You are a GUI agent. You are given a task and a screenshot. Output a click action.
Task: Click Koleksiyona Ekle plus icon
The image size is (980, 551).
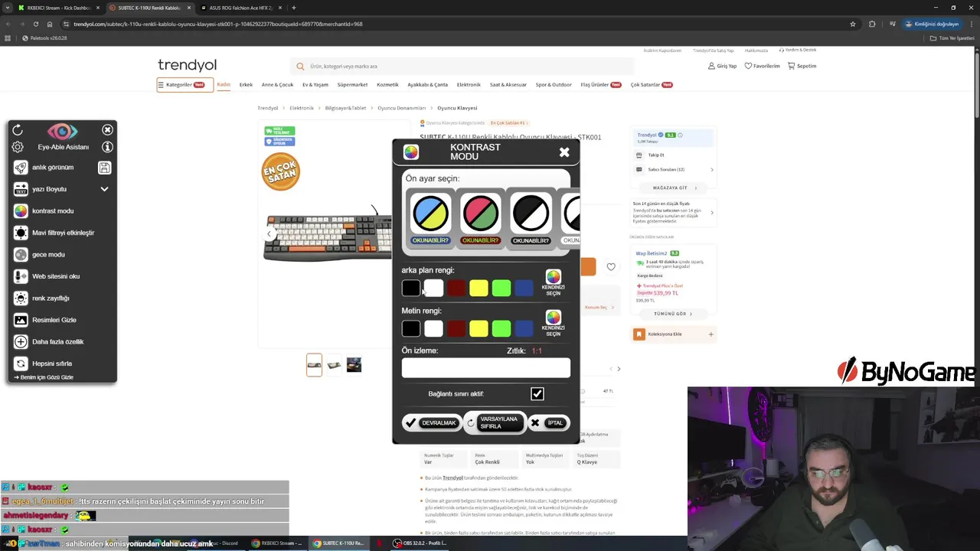[710, 334]
